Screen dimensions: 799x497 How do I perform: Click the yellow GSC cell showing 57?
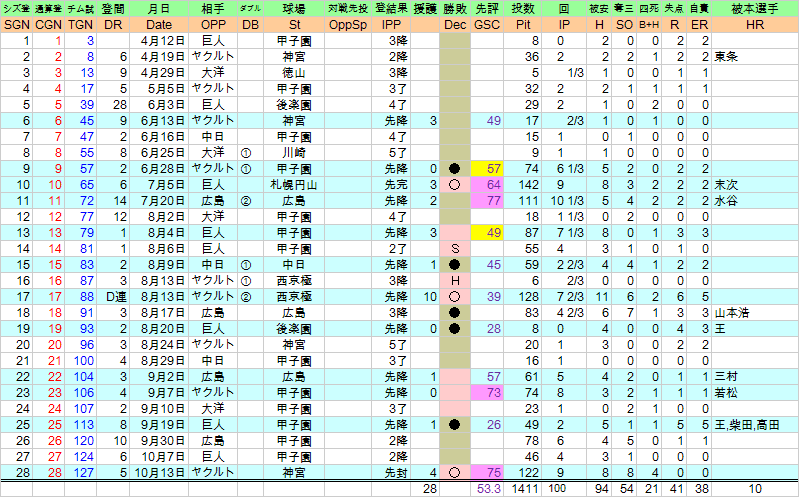[x=487, y=169]
